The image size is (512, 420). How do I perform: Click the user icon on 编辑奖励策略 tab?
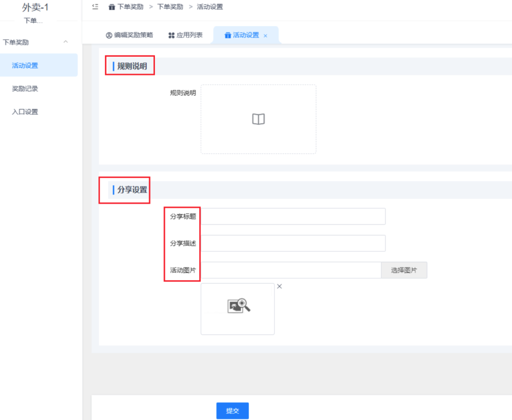click(x=109, y=35)
